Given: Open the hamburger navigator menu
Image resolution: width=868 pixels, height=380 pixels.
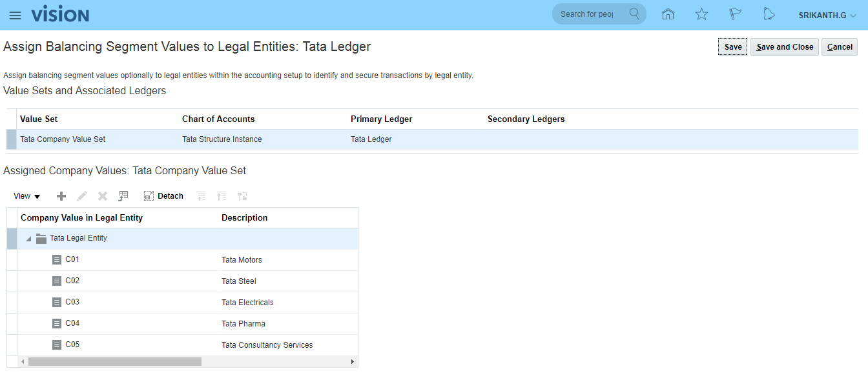Looking at the screenshot, I should (x=15, y=15).
